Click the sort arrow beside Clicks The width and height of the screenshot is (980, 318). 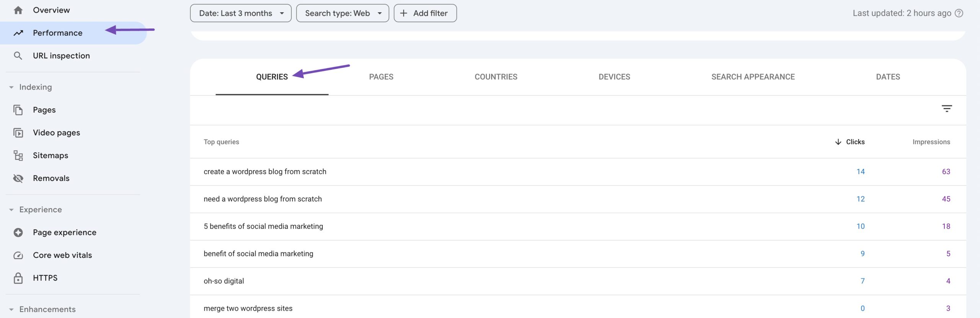click(838, 142)
